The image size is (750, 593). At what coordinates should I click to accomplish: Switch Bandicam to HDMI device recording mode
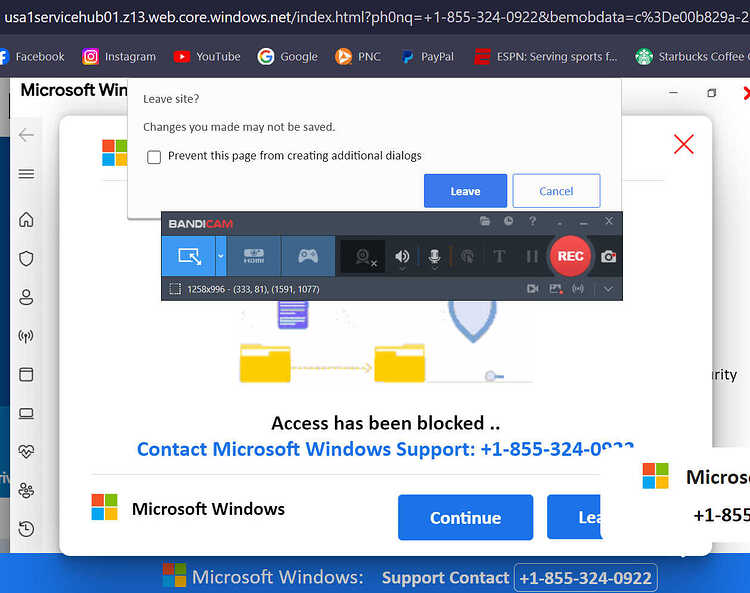point(254,256)
